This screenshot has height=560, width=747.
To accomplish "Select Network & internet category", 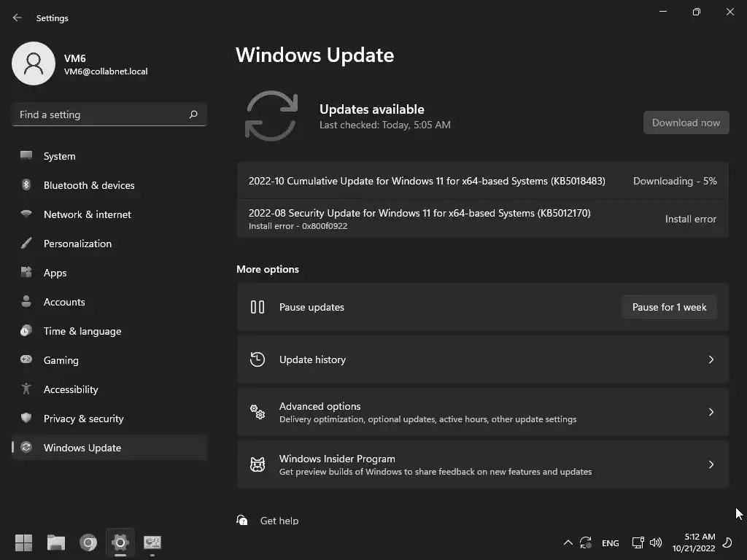I will tap(109, 214).
